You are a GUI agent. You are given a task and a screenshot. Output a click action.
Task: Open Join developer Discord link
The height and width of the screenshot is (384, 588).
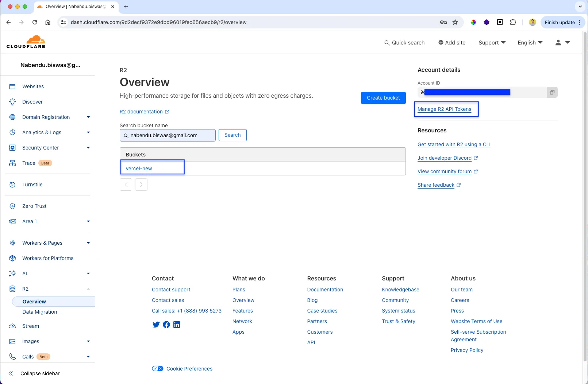click(x=447, y=158)
